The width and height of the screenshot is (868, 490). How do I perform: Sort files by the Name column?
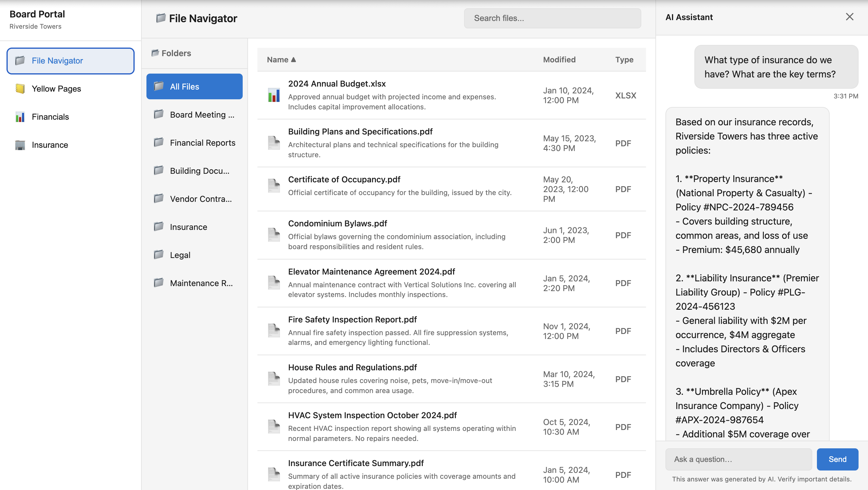tap(281, 60)
